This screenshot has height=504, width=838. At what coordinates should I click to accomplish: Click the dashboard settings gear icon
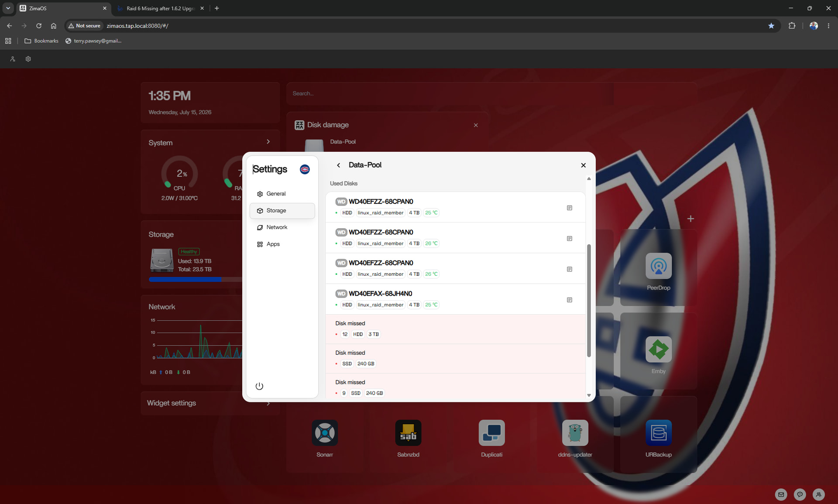(x=28, y=59)
